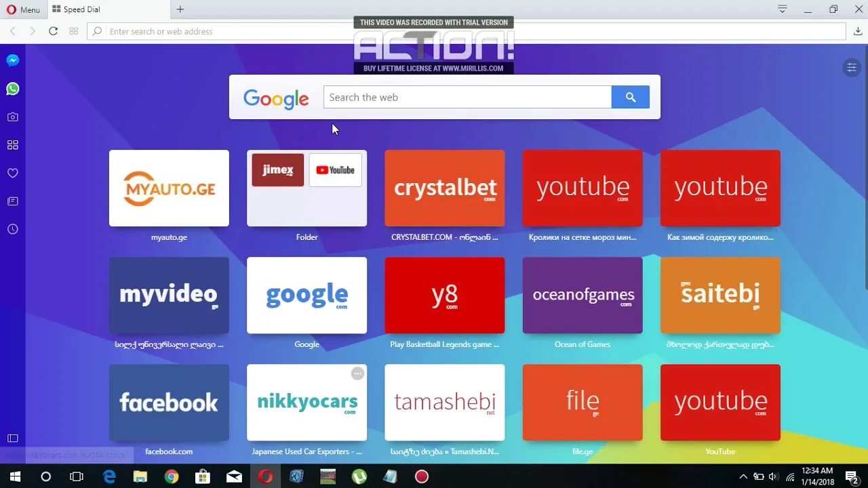
Task: Open History clock icon in sidebar
Action: point(12,230)
